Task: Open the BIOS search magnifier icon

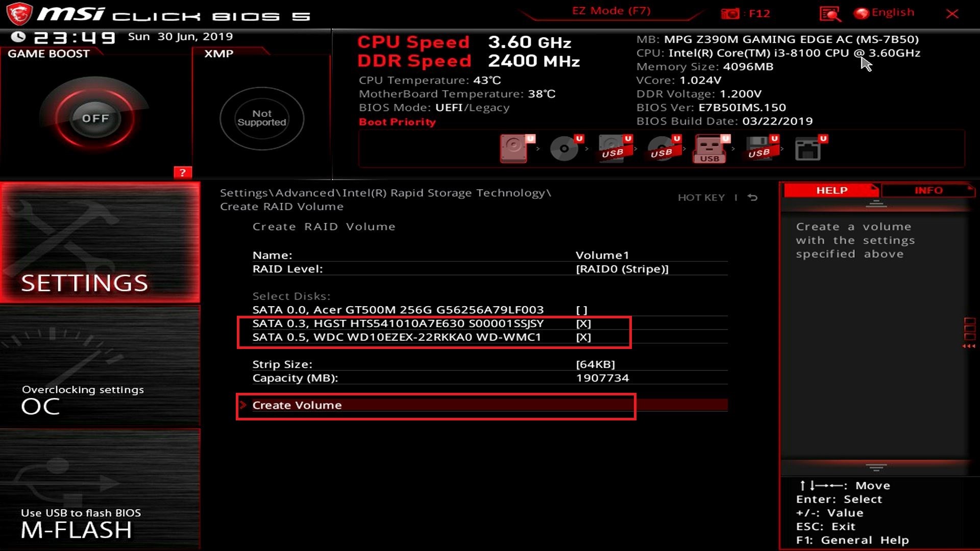Action: point(829,14)
